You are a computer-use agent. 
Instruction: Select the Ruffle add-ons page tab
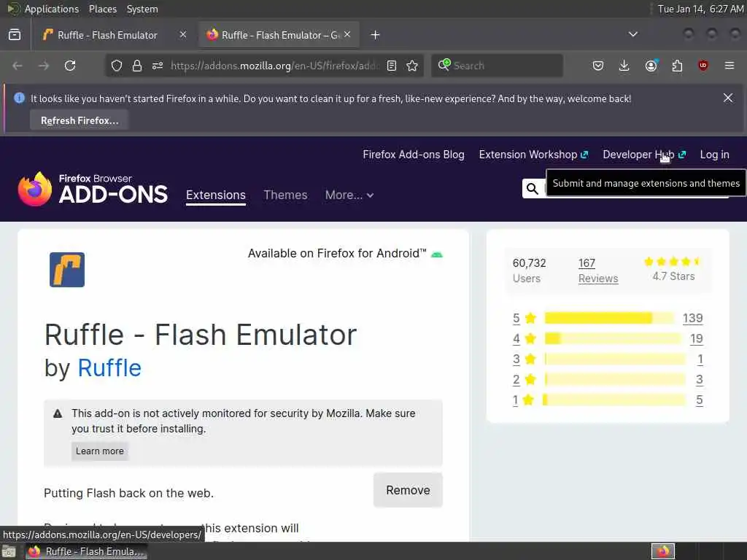pyautogui.click(x=279, y=35)
